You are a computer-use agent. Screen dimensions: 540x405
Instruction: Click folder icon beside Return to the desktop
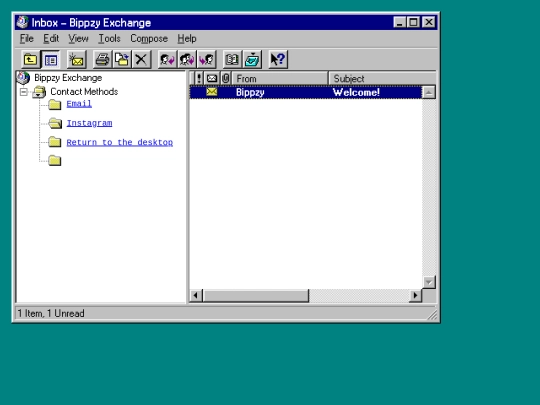point(55,142)
